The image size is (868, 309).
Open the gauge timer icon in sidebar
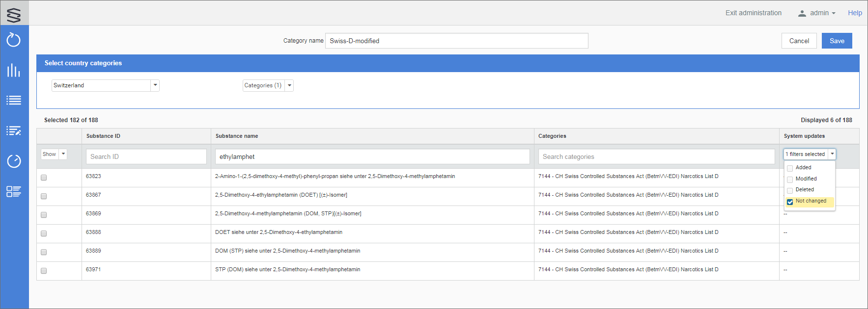14,161
